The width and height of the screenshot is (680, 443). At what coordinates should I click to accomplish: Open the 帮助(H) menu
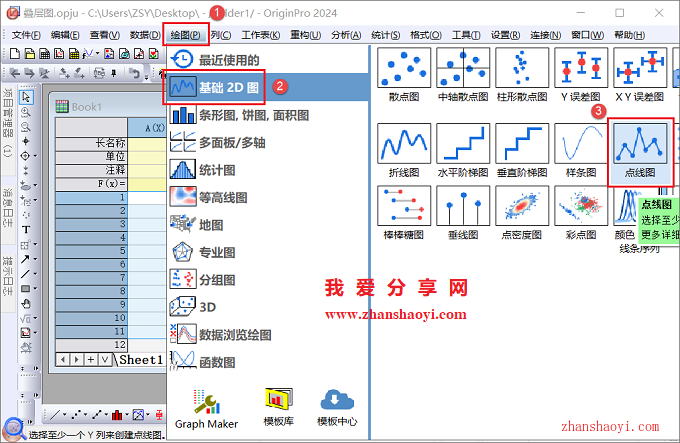coord(629,35)
